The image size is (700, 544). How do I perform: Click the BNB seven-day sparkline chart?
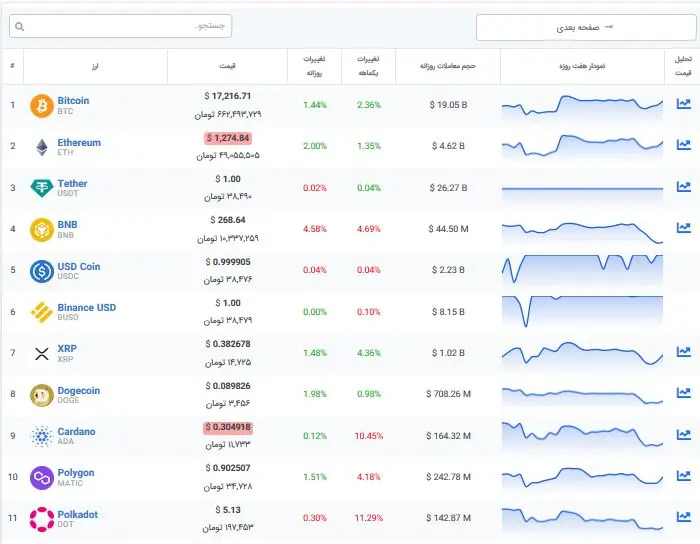(x=582, y=233)
